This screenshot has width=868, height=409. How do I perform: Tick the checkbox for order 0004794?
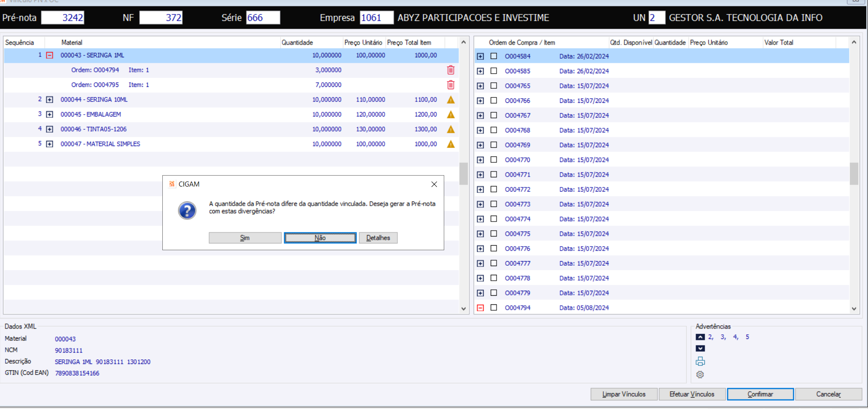click(x=494, y=308)
